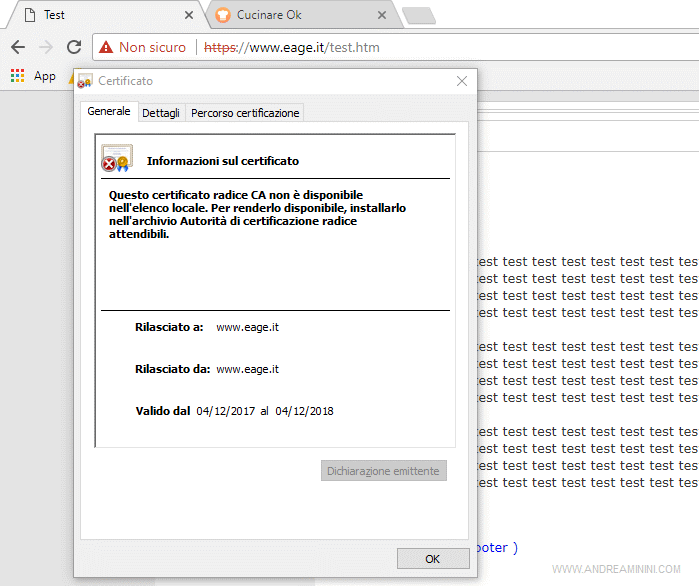
Task: Close the Certificato dialog window
Action: (461, 81)
